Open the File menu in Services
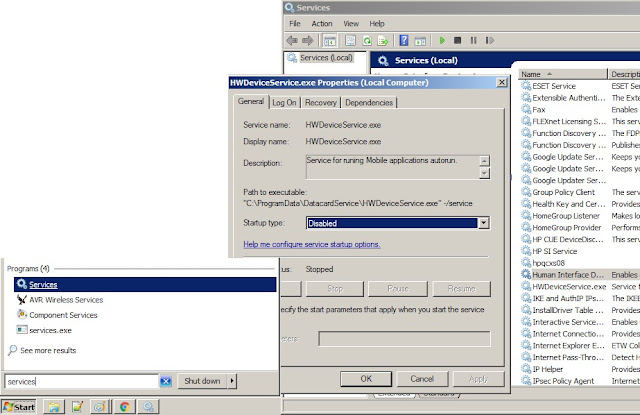This screenshot has width=640, height=415. [x=295, y=24]
